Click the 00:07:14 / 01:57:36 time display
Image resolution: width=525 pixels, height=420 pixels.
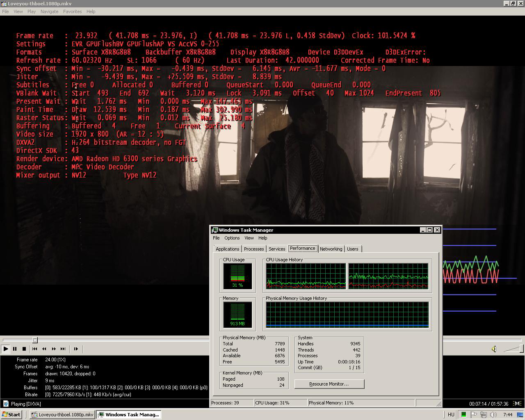489,404
